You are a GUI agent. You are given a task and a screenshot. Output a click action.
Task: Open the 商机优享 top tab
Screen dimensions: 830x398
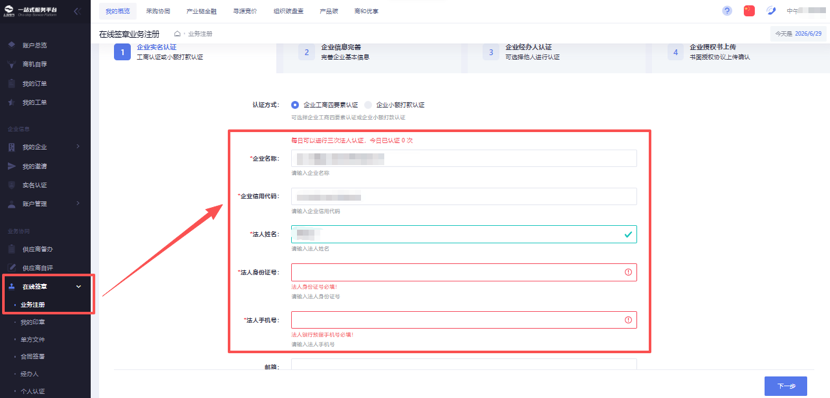click(366, 11)
